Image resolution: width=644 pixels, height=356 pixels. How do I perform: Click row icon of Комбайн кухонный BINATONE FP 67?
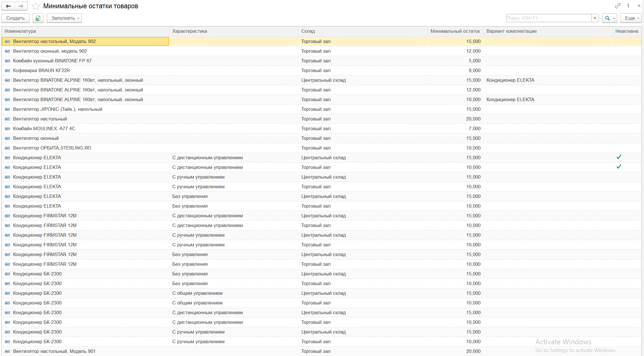point(7,61)
